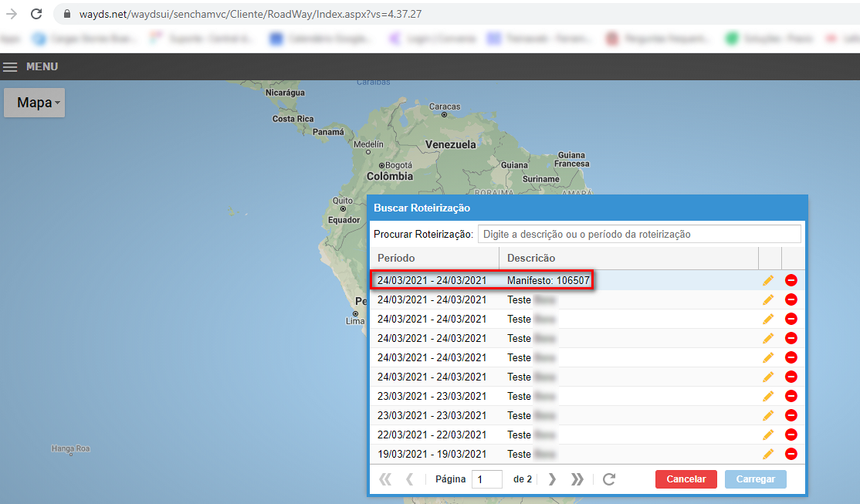860x504 pixels.
Task: Edit the Manifesto: 106507 routing with the pencil
Action: 768,280
